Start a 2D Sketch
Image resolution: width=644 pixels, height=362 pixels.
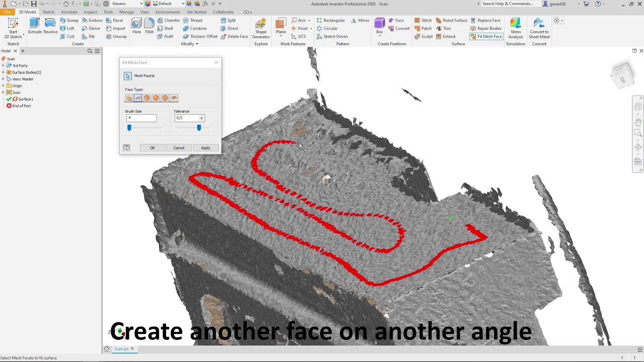click(13, 28)
